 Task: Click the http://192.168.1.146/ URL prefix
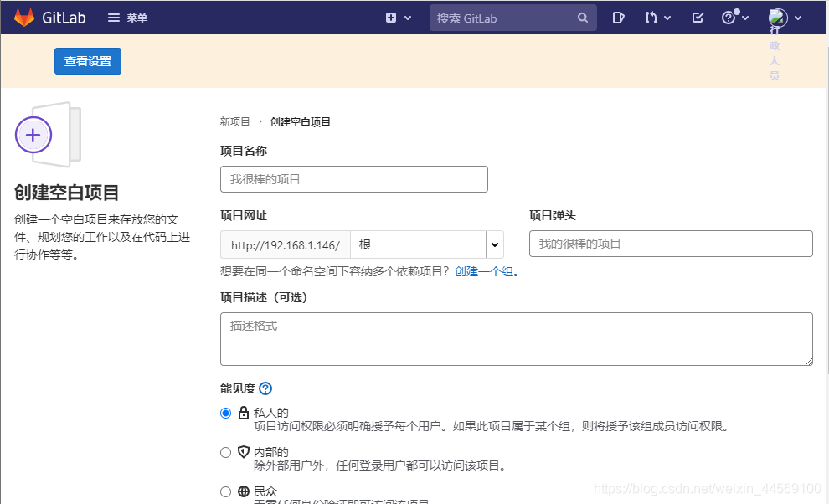(x=286, y=244)
